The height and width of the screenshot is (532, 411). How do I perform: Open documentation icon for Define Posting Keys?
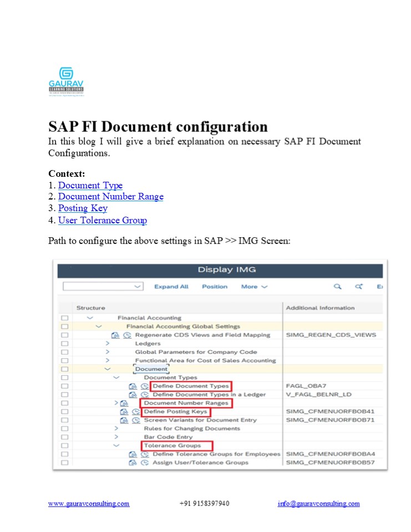pyautogui.click(x=124, y=412)
